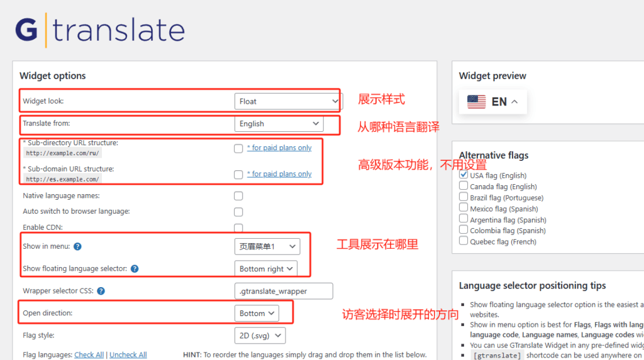This screenshot has width=644, height=360.
Task: Select Brazil flag (Portuguese) checkbox
Action: click(464, 197)
